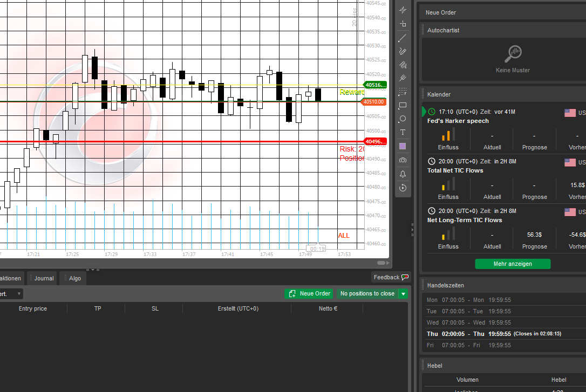Click the No positions to close button
The width and height of the screenshot is (586, 392).
click(x=367, y=294)
